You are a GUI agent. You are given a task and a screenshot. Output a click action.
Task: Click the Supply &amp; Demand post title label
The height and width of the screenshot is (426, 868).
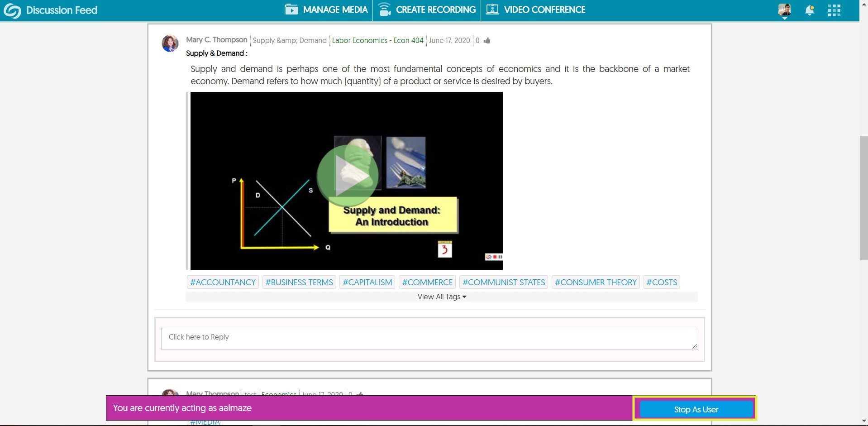290,40
